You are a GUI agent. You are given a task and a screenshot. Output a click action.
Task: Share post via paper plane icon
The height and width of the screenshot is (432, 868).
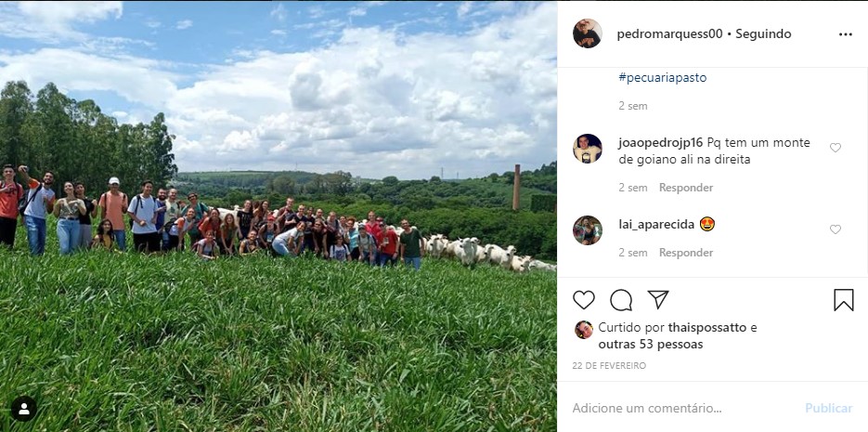658,300
